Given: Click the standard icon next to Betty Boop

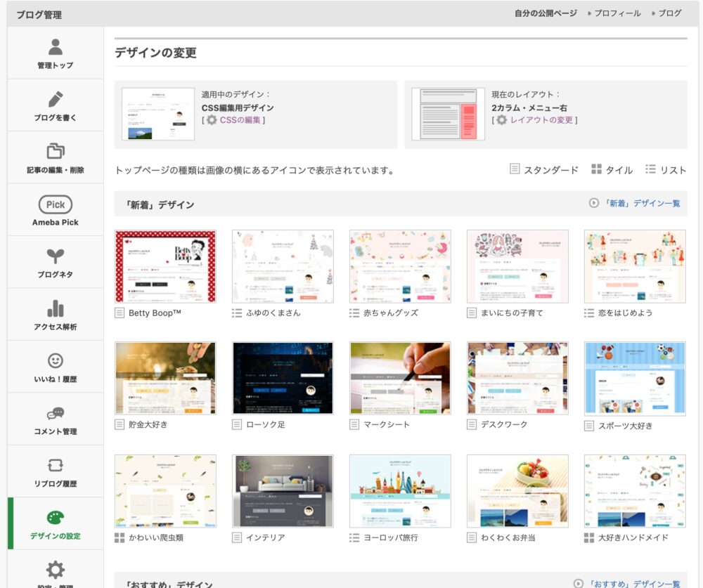Looking at the screenshot, I should click(x=120, y=313).
